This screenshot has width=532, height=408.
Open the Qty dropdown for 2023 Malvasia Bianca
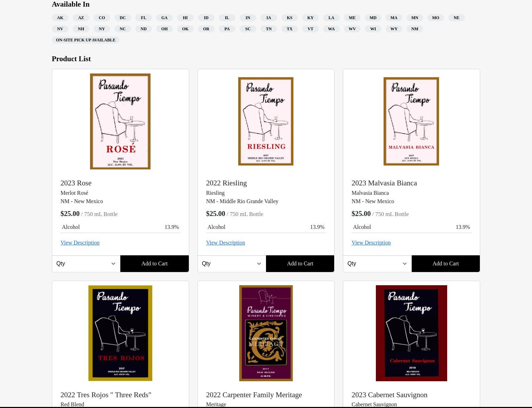coord(377,264)
